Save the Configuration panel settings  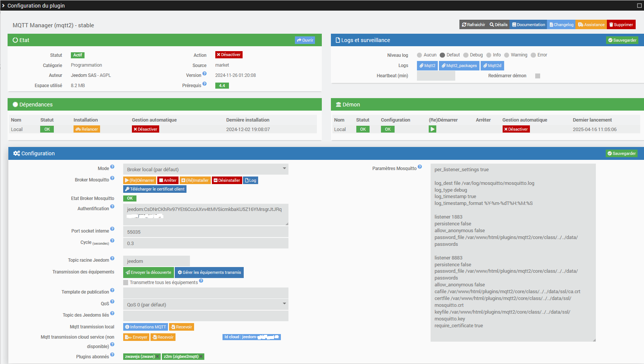pyautogui.click(x=622, y=153)
